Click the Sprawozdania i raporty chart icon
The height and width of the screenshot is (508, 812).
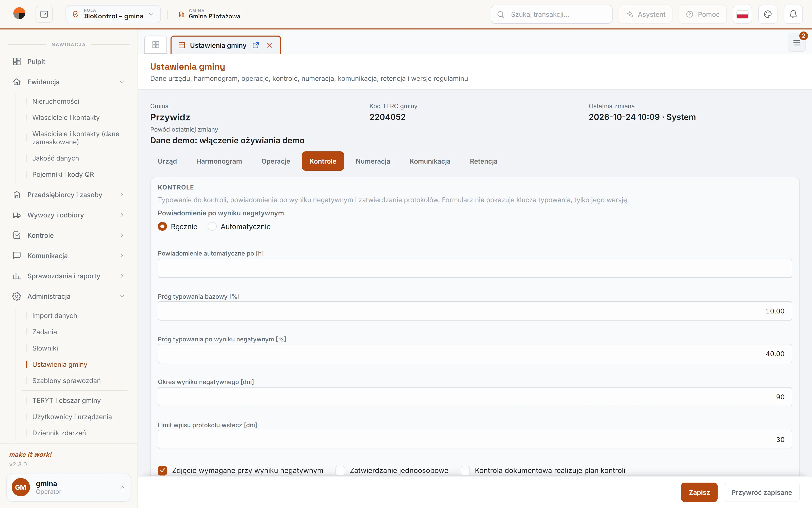coord(17,276)
